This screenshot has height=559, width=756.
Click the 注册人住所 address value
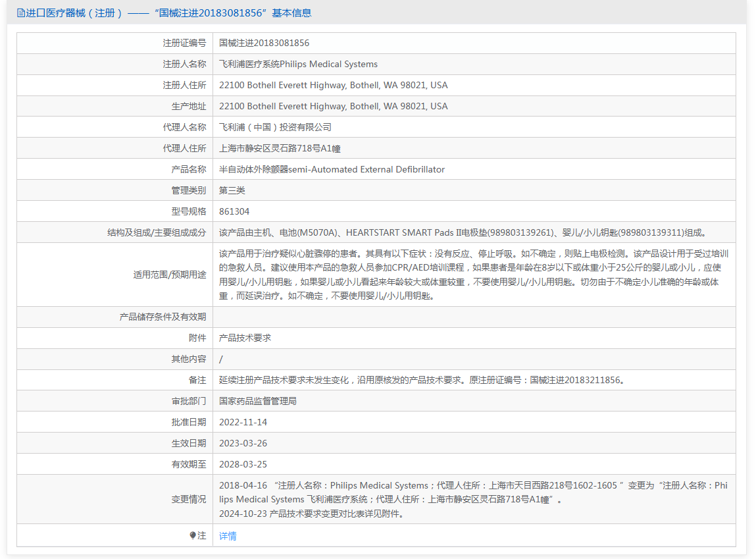[x=333, y=85]
